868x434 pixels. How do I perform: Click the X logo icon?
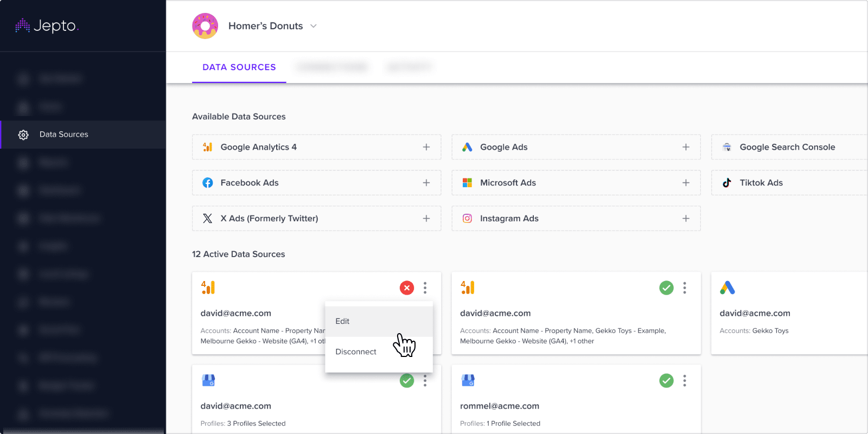click(207, 218)
